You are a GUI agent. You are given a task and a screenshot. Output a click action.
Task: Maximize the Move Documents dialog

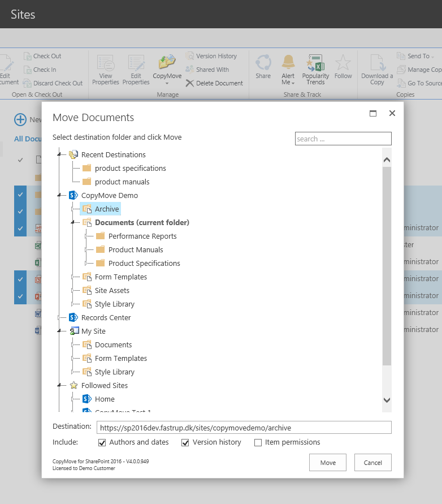(x=373, y=113)
